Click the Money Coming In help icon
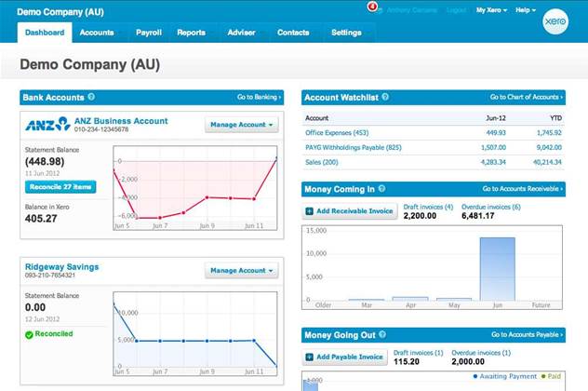This screenshot has height=391, width=588. click(x=382, y=189)
